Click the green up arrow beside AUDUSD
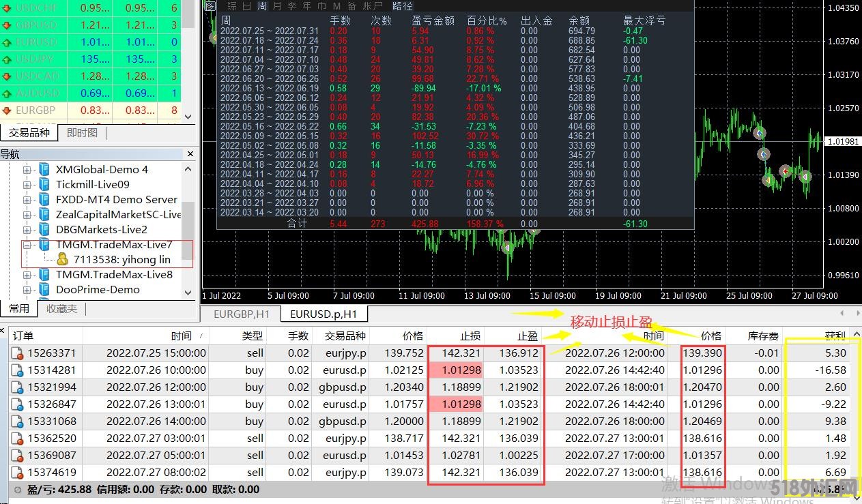The image size is (862, 504). tap(7, 93)
